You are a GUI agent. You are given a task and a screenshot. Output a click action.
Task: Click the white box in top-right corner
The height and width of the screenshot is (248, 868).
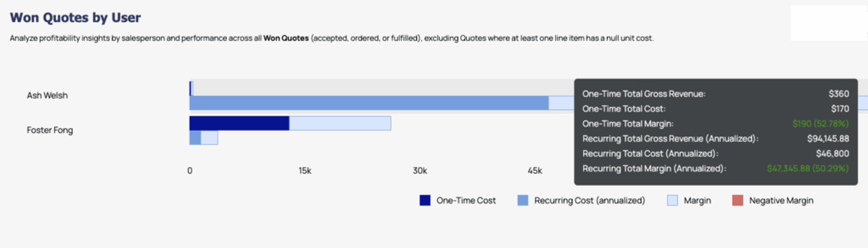(829, 23)
